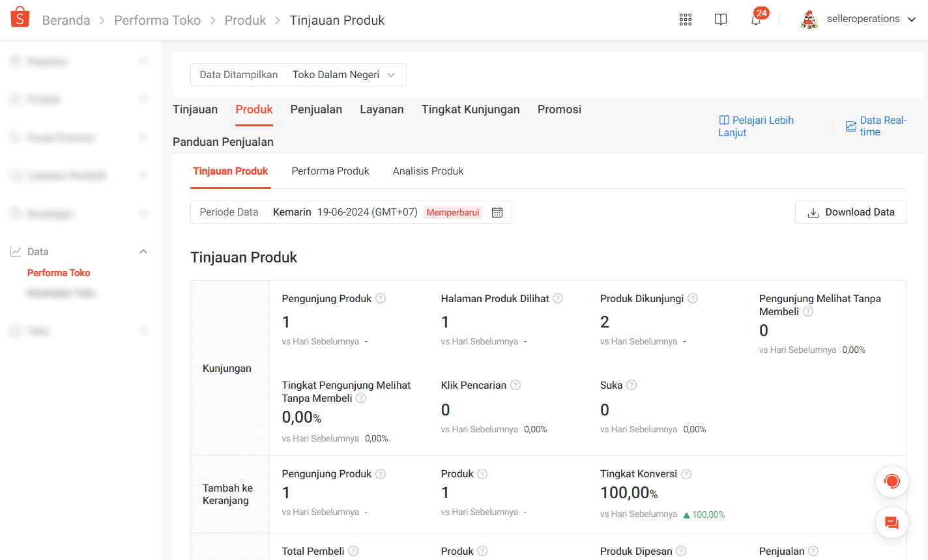Open the calendar icon next to Periode Data

(497, 212)
